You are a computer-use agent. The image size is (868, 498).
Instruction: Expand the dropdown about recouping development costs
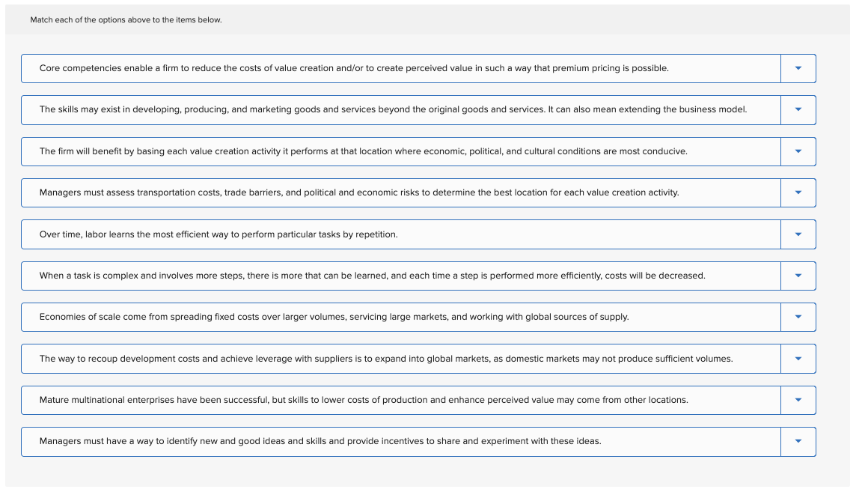click(x=798, y=358)
